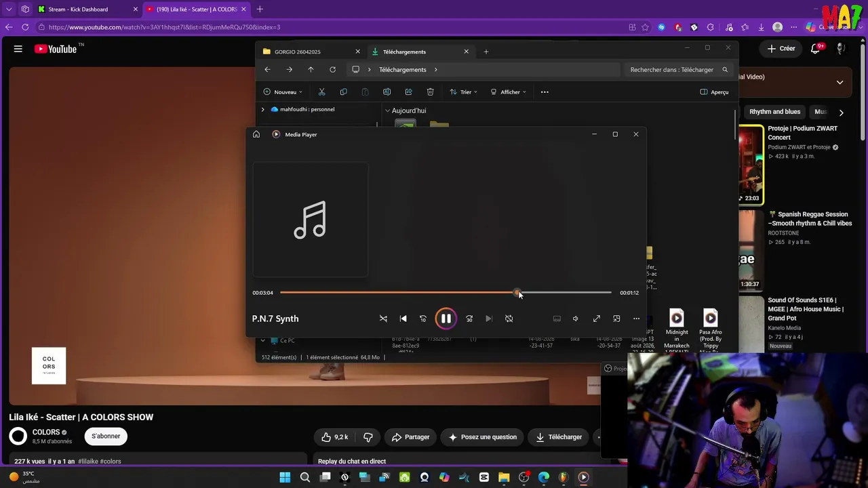
Task: Open the Posez une question button
Action: coord(482,437)
